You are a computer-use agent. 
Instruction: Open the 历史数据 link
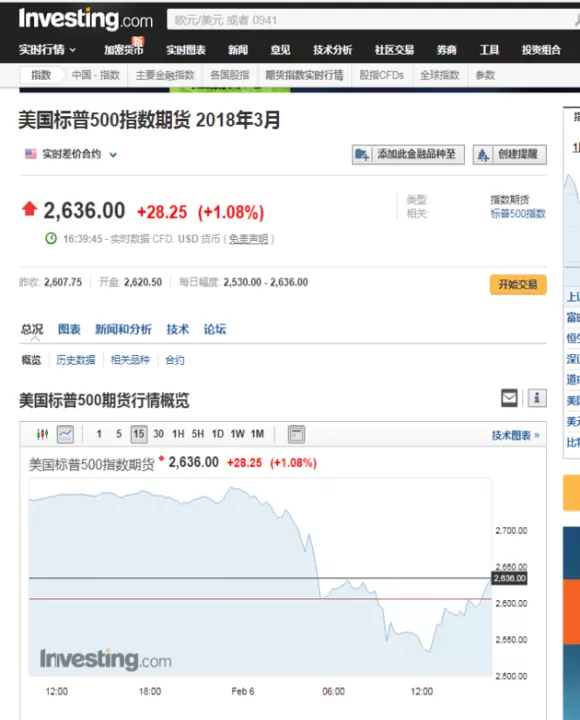click(76, 360)
